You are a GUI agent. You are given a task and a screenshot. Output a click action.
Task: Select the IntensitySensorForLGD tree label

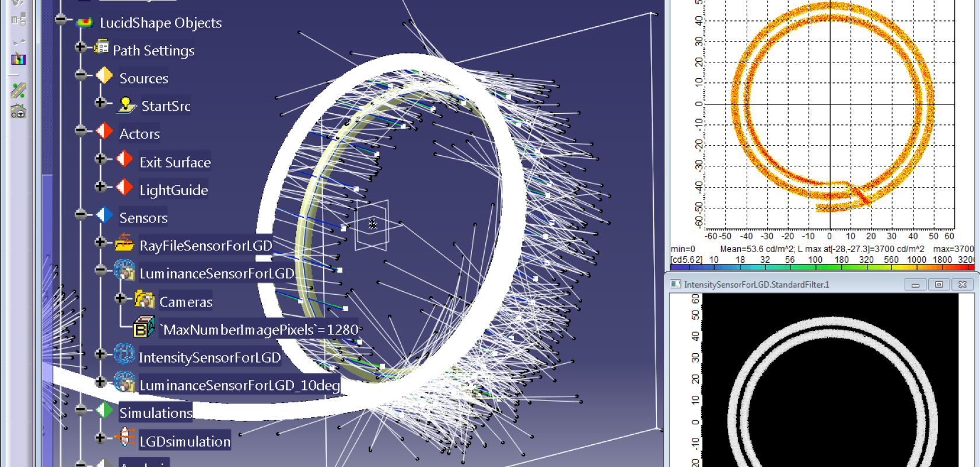(209, 358)
